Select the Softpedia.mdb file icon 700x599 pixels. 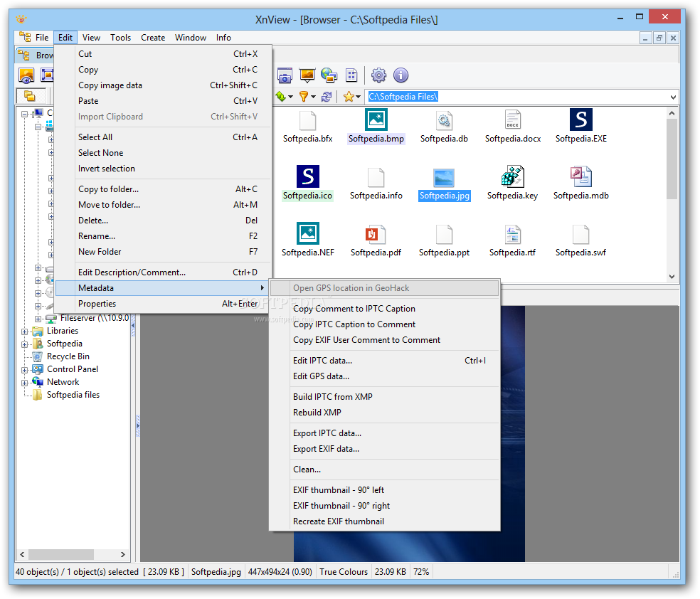click(x=580, y=176)
